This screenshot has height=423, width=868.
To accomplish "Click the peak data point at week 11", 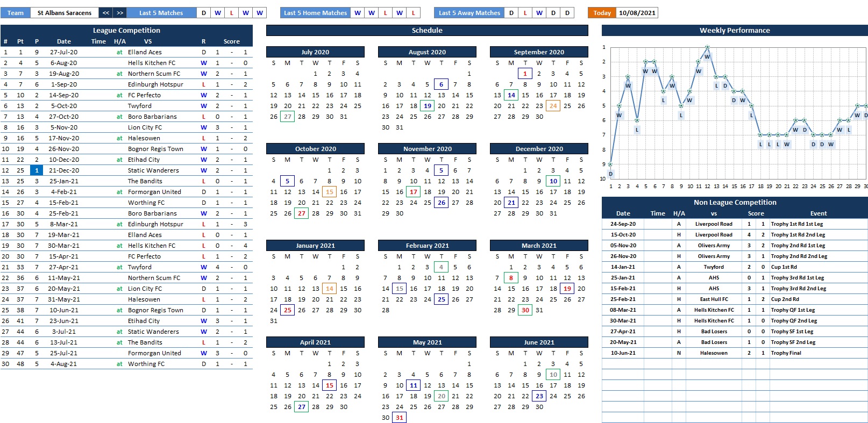I will pyautogui.click(x=707, y=47).
